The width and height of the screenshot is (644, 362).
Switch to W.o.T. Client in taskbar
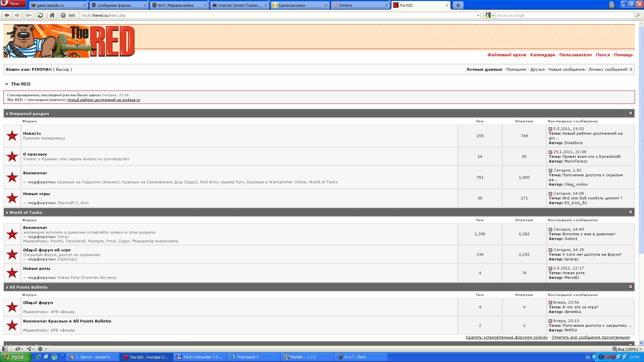point(362,357)
